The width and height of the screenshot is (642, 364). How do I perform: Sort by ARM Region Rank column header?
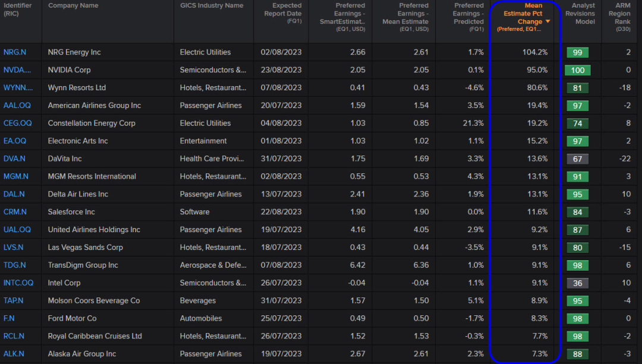tap(619, 17)
